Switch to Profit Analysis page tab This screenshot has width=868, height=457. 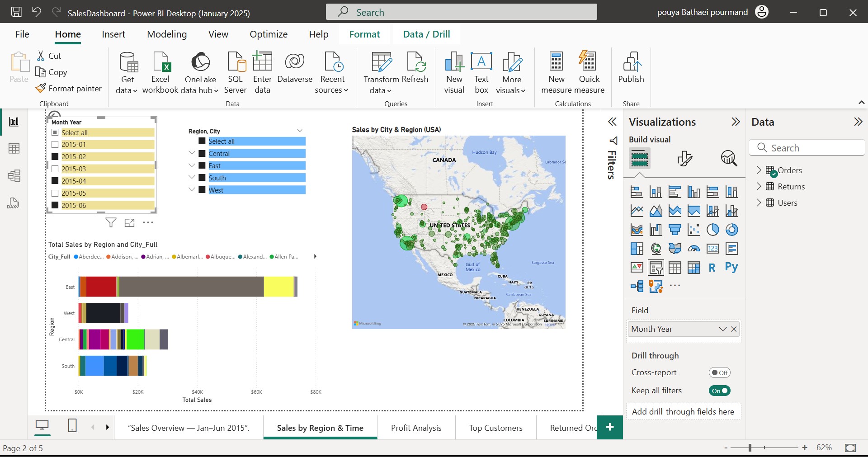pyautogui.click(x=416, y=428)
